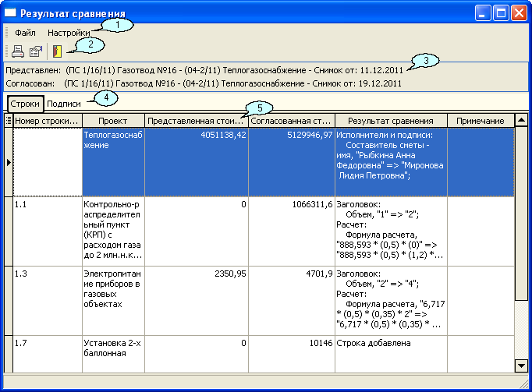This screenshot has width=532, height=392.
Task: Click the window icon in the title bar
Action: [x=11, y=12]
